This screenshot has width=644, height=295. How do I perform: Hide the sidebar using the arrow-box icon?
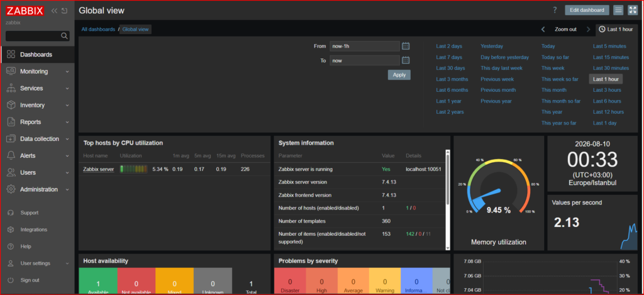(x=65, y=11)
